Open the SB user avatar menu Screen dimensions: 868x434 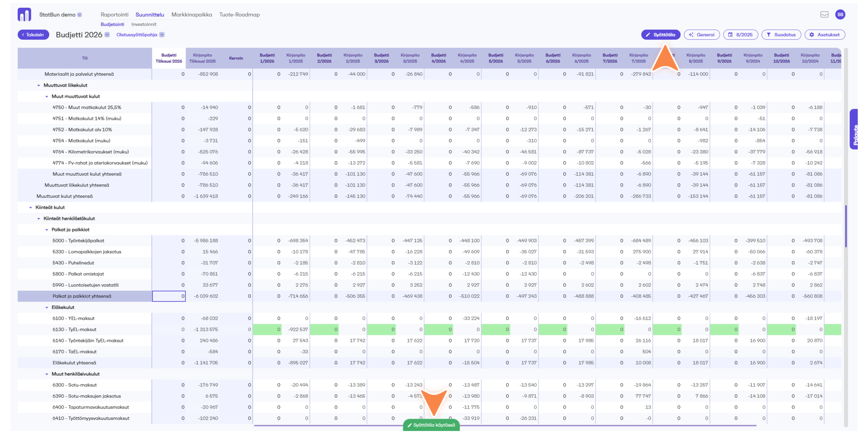(x=840, y=14)
